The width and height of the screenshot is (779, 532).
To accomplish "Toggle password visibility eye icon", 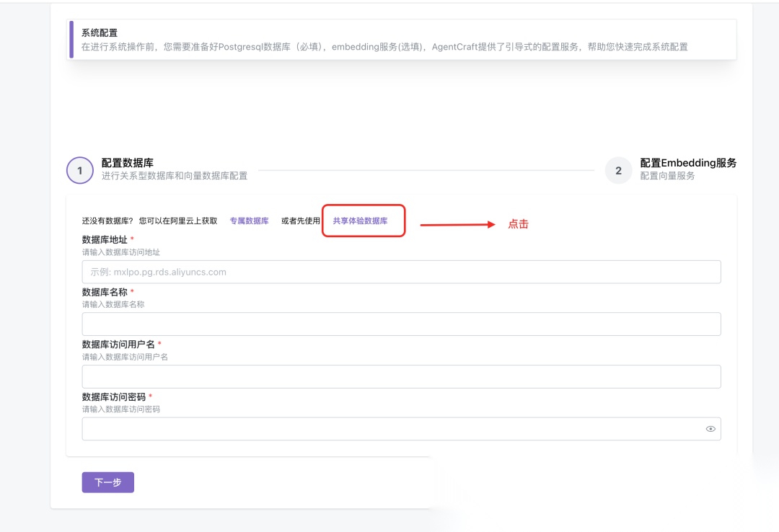I will (710, 429).
